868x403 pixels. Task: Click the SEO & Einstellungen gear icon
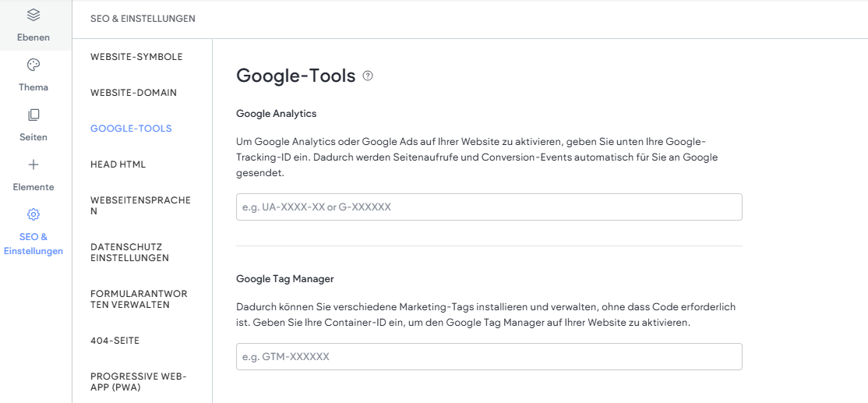(x=34, y=214)
